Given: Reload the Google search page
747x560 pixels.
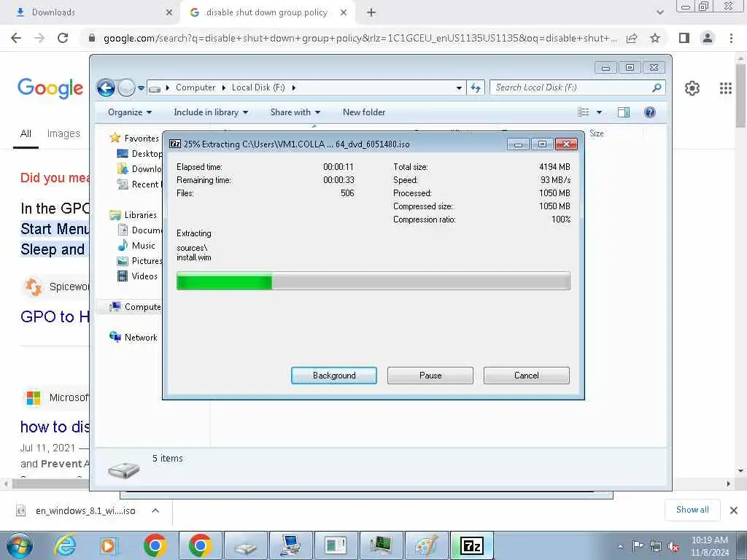Looking at the screenshot, I should (x=63, y=38).
